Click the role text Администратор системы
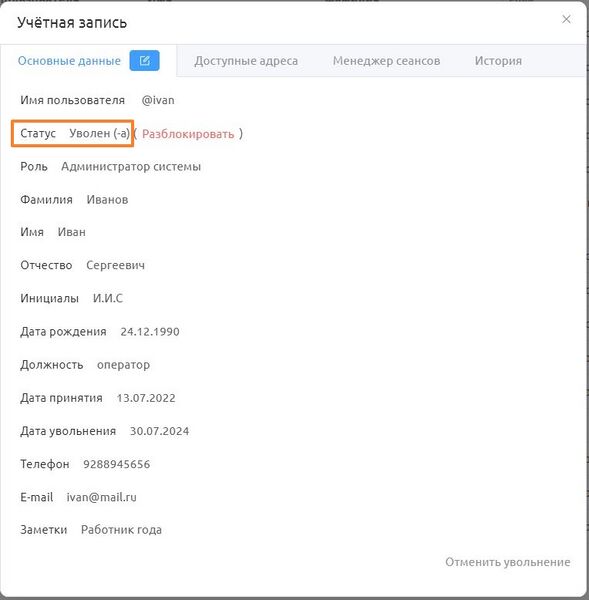The image size is (589, 600). click(131, 166)
